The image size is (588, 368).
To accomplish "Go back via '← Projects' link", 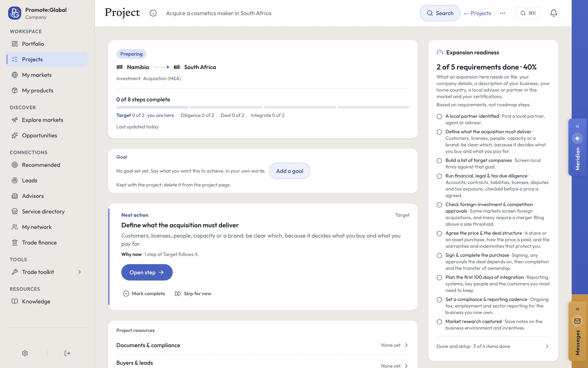I will point(477,13).
